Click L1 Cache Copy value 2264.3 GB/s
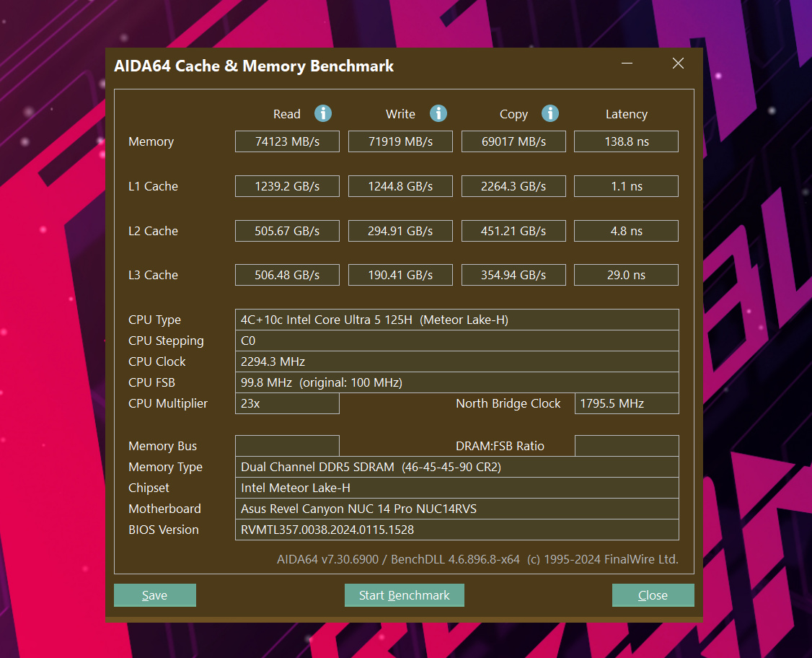 point(513,186)
